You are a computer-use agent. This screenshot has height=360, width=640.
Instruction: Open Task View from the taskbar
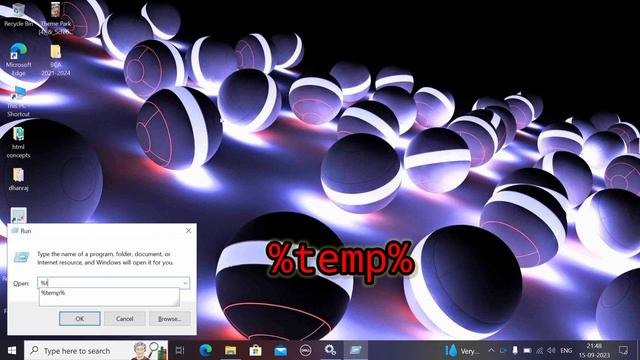[180, 350]
